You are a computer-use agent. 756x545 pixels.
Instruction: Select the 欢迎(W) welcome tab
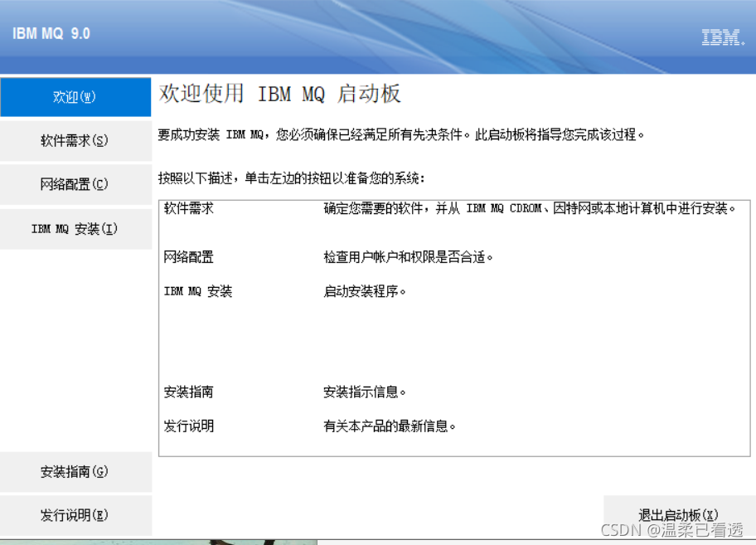pyautogui.click(x=75, y=97)
